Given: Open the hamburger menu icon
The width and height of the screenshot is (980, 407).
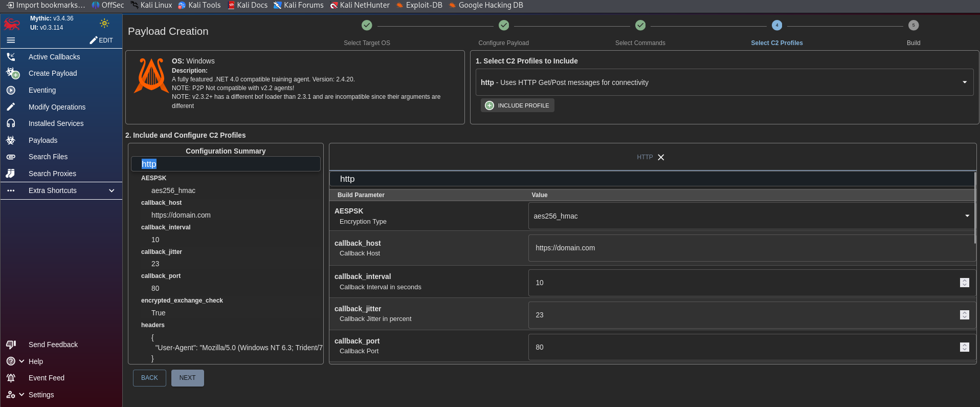Looking at the screenshot, I should 11,40.
